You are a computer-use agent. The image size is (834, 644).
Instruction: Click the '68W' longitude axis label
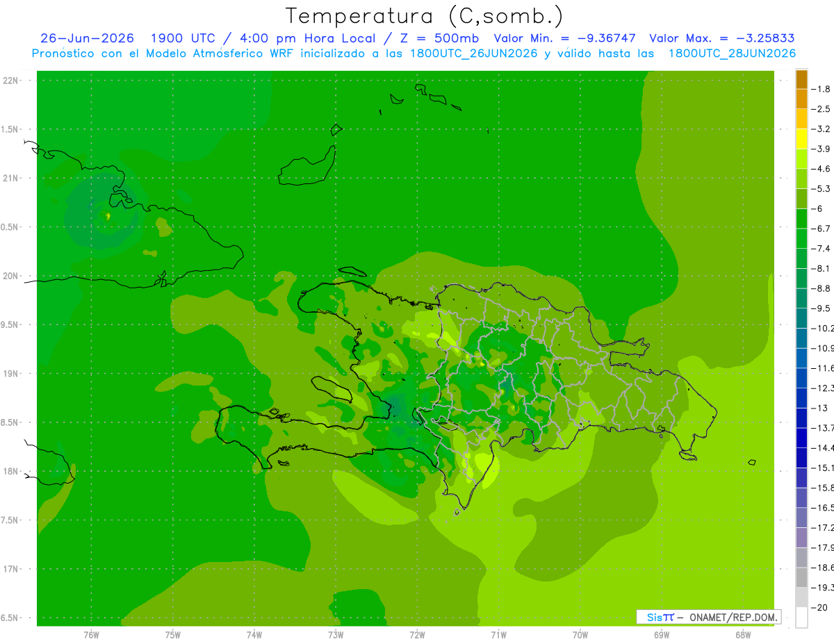743,634
